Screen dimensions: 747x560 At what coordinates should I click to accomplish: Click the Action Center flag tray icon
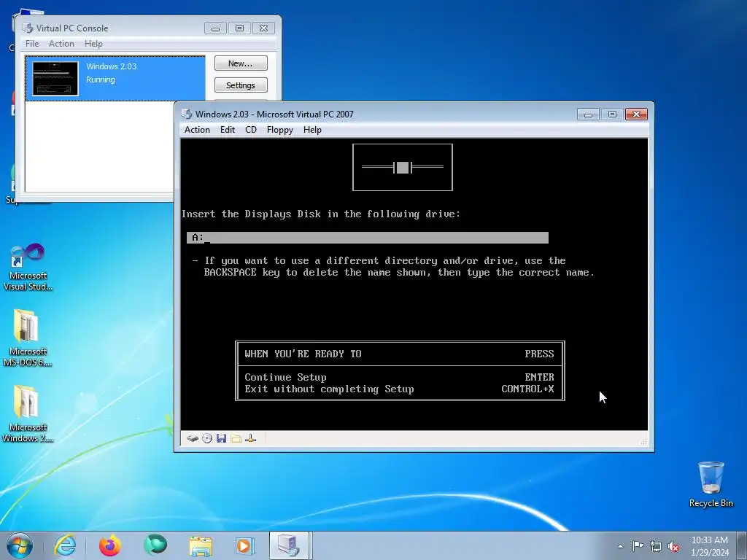tap(638, 545)
